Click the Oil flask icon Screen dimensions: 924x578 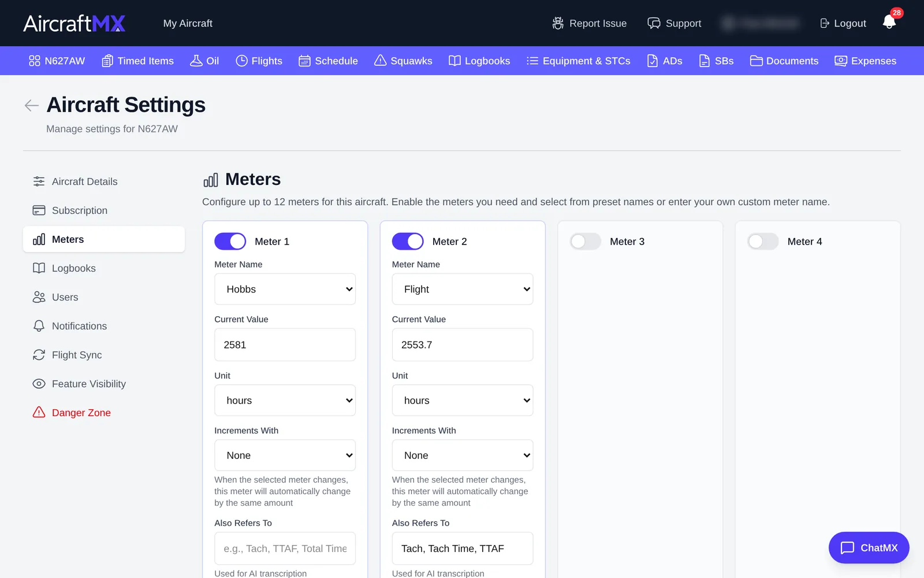point(196,61)
